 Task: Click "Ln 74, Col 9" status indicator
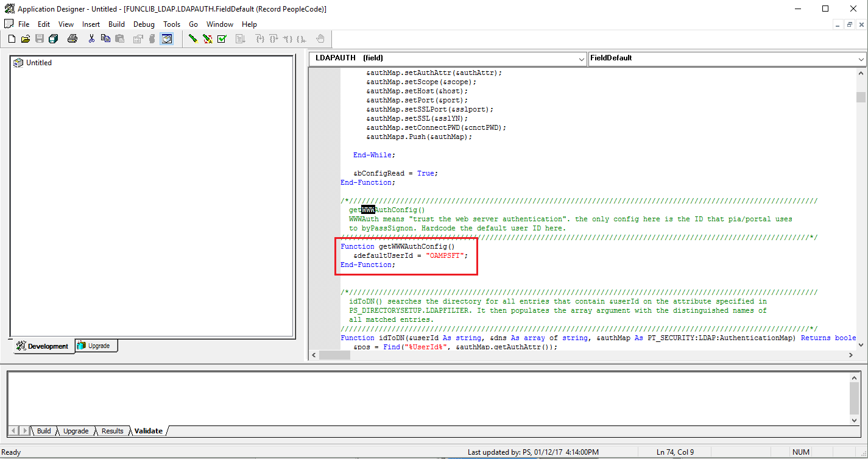point(676,452)
